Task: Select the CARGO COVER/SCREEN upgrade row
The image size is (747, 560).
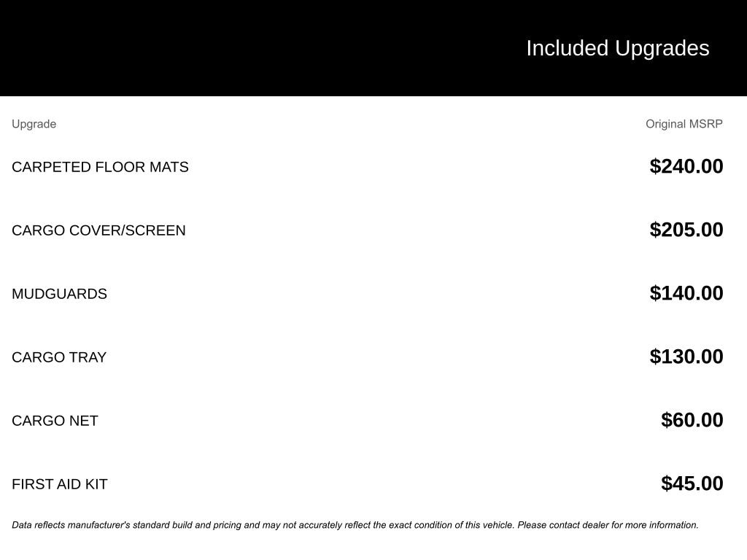Action: (98, 230)
